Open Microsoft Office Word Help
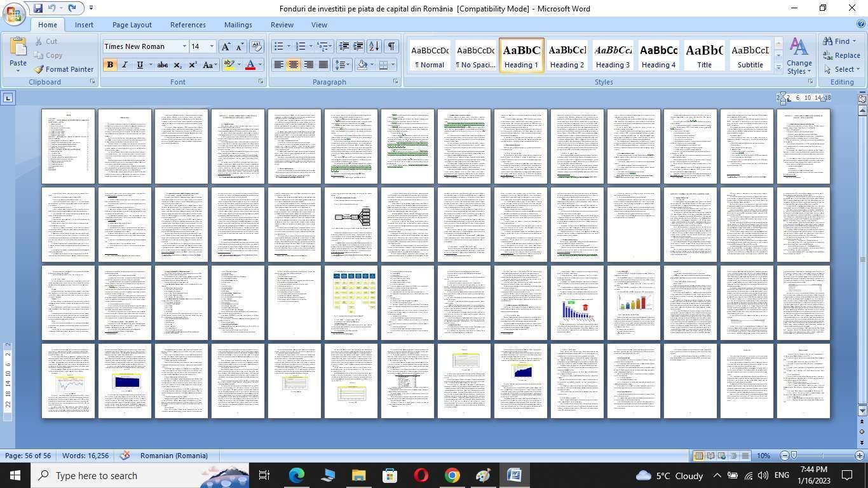 click(861, 24)
